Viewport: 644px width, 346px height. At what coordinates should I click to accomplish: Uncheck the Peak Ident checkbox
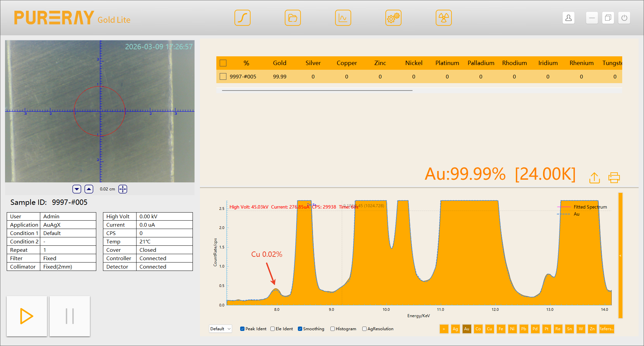(242, 329)
